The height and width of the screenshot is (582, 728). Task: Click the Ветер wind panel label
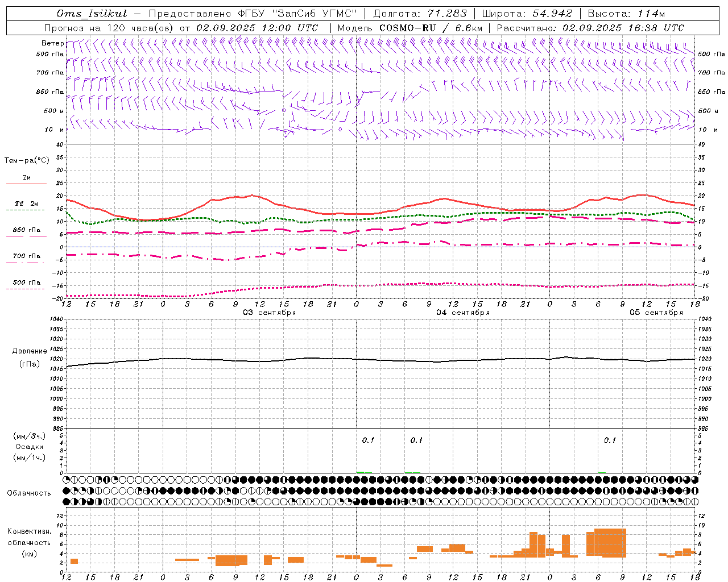[53, 43]
